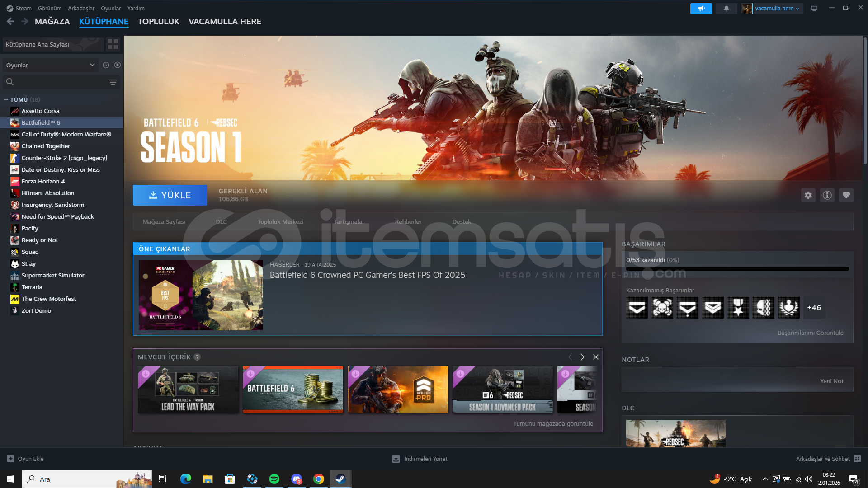Screen dimensions: 868x488
Task: Open the Görünüm menu
Action: (x=49, y=9)
